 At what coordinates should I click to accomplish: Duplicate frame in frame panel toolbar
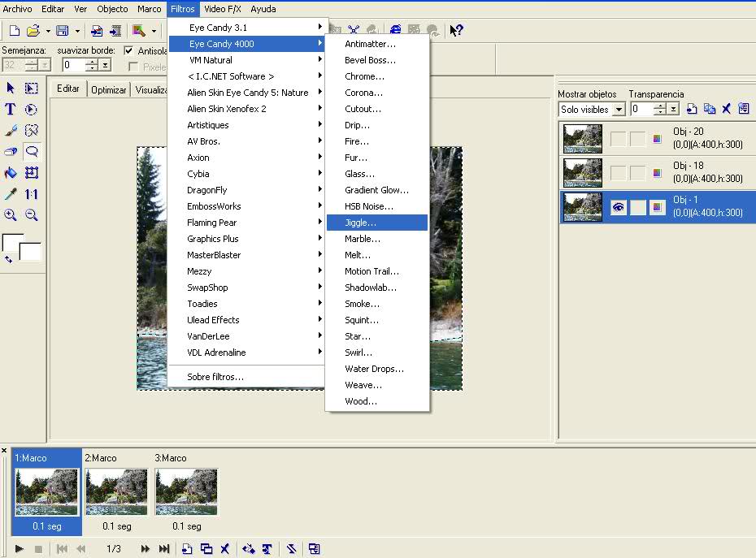(206, 548)
